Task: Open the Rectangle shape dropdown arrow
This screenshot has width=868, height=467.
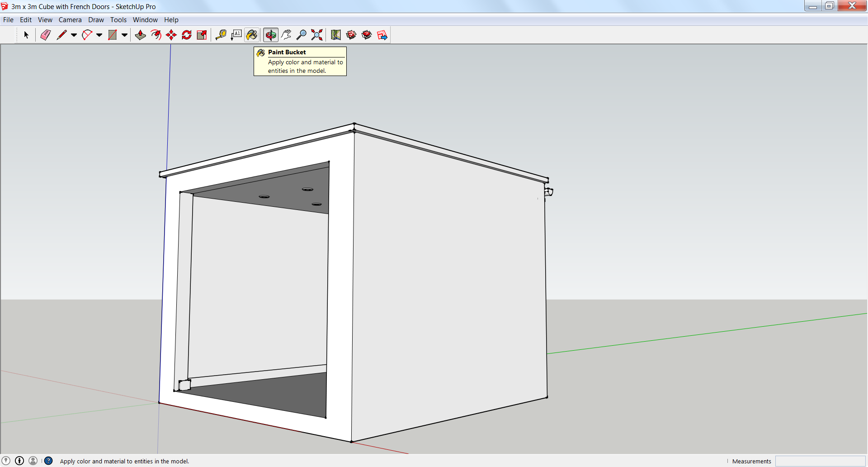Action: (x=124, y=35)
